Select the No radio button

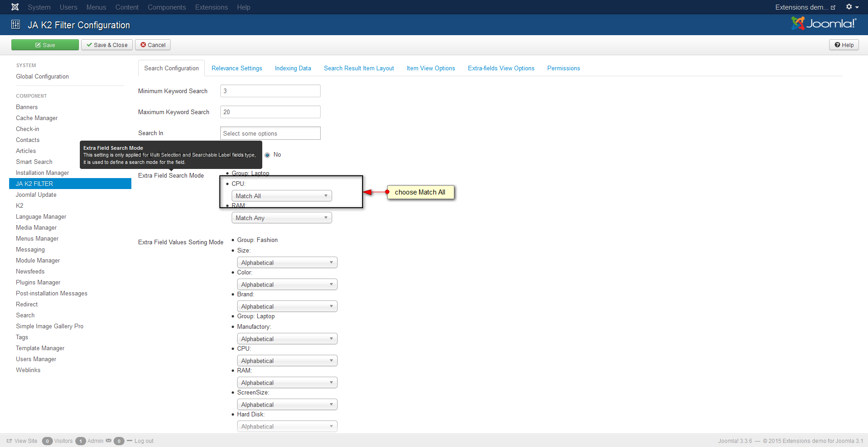point(267,155)
